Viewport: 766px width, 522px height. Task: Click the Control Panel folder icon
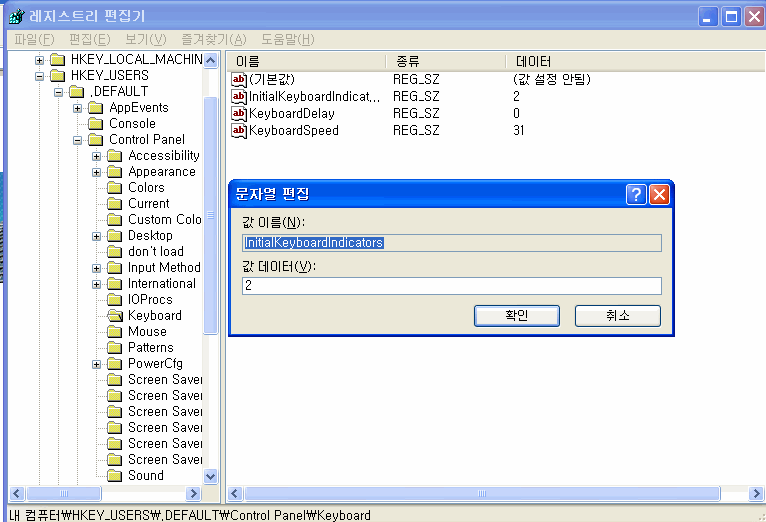pos(96,140)
